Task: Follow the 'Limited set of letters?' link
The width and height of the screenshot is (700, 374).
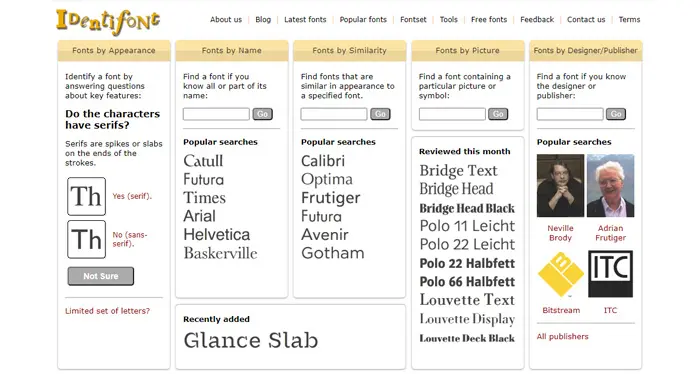Action: [x=108, y=311]
